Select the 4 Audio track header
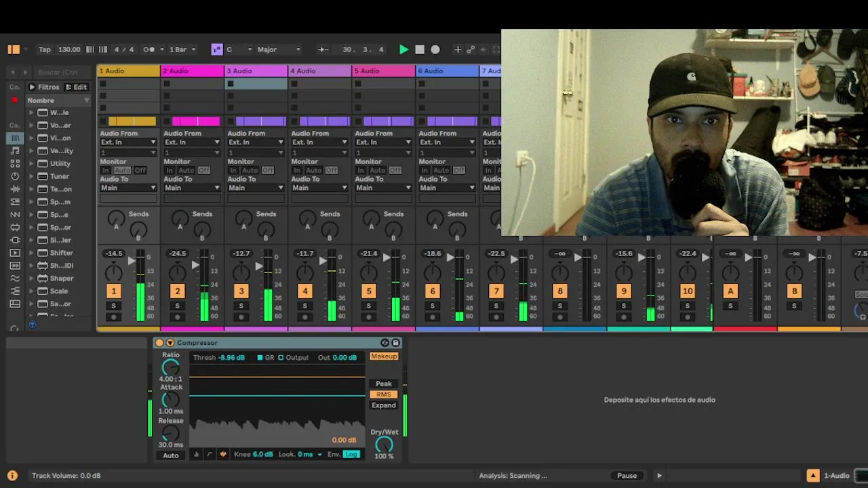 [x=320, y=70]
